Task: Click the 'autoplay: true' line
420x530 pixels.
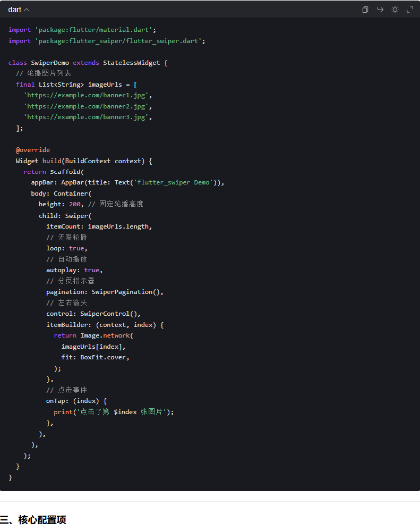Action: [x=74, y=270]
